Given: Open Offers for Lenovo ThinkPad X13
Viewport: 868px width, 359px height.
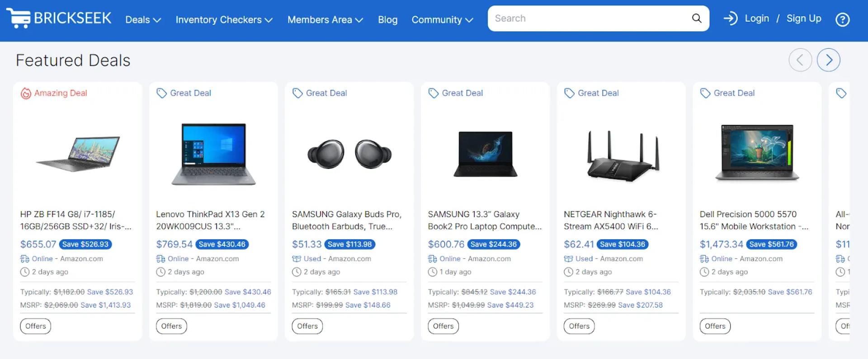Looking at the screenshot, I should (x=171, y=326).
